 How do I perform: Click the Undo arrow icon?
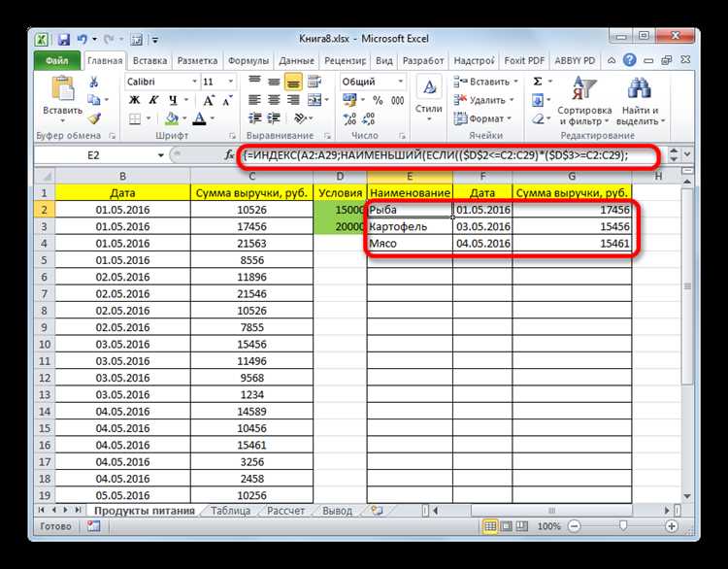tap(82, 40)
